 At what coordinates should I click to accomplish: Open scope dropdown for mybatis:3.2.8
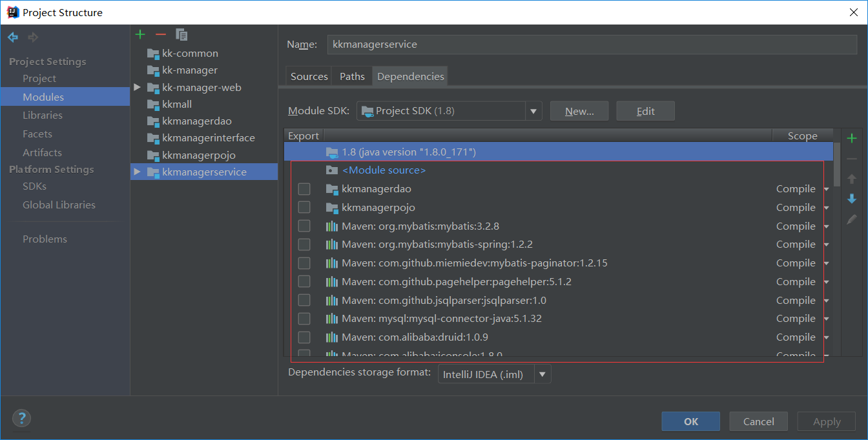tap(826, 227)
